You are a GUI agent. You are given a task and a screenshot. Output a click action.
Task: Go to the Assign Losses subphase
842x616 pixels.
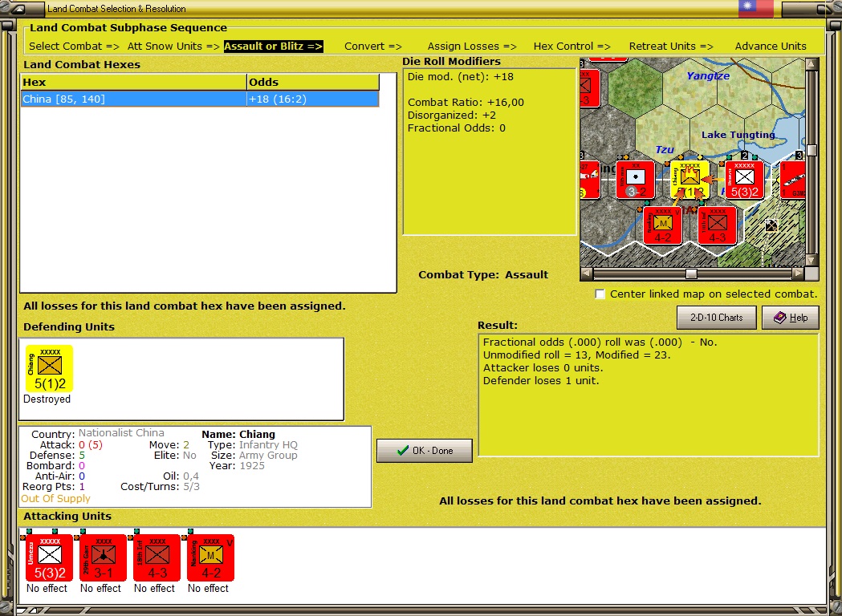pyautogui.click(x=472, y=47)
